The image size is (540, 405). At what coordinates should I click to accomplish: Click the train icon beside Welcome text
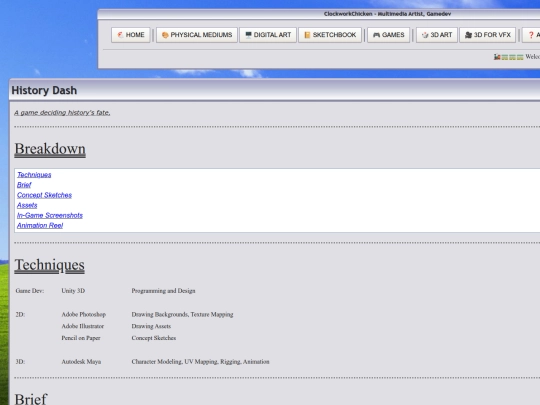point(497,57)
